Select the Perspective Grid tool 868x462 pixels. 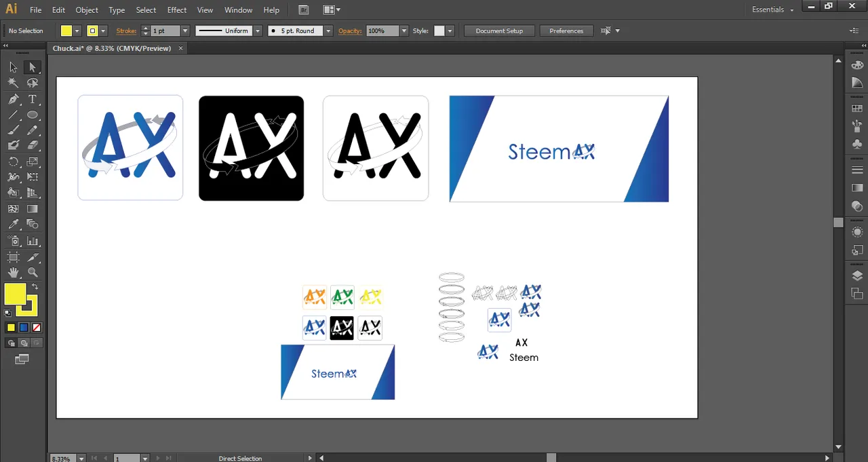click(32, 193)
